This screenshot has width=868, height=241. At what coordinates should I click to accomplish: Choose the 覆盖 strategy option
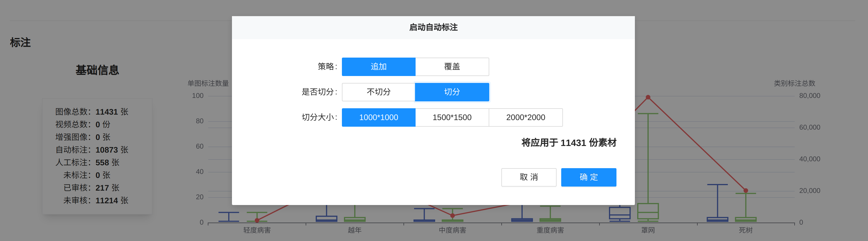[452, 67]
